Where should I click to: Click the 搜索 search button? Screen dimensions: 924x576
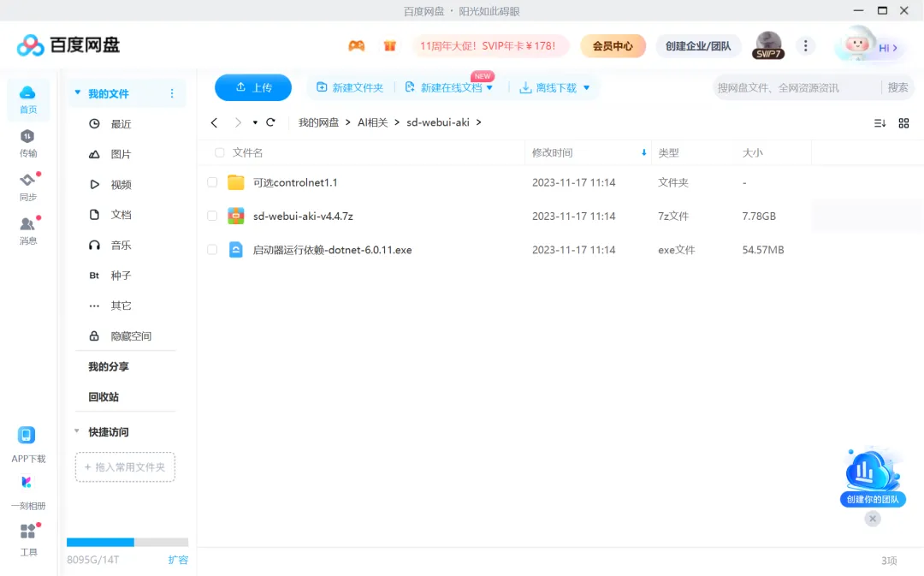[897, 88]
